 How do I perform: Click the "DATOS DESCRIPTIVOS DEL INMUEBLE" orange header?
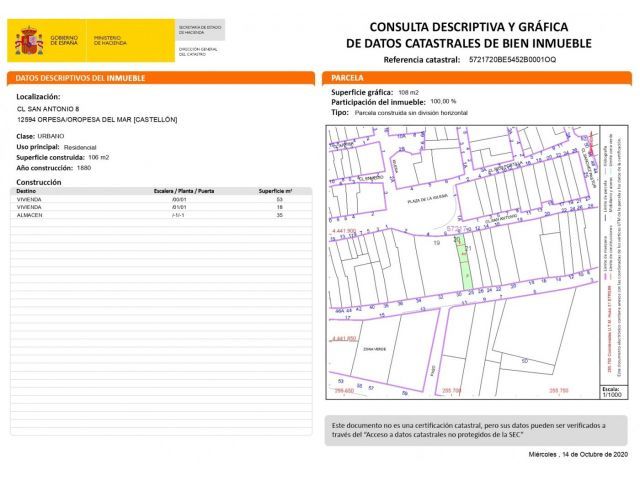tap(161, 78)
